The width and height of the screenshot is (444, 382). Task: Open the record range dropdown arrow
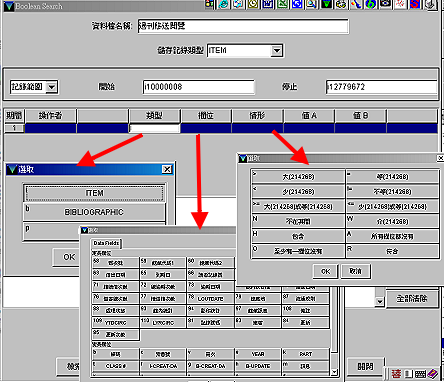[52, 87]
